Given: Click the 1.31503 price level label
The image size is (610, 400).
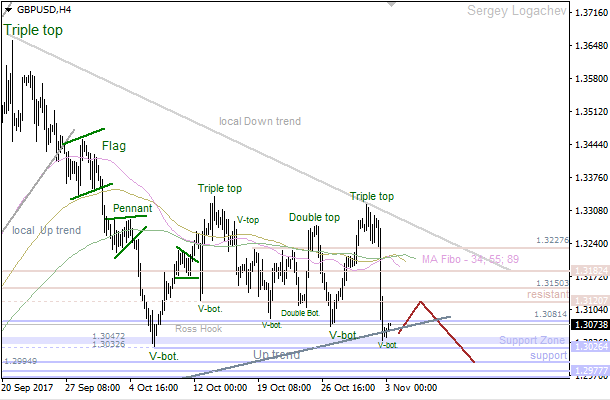Looking at the screenshot, I should tap(552, 284).
